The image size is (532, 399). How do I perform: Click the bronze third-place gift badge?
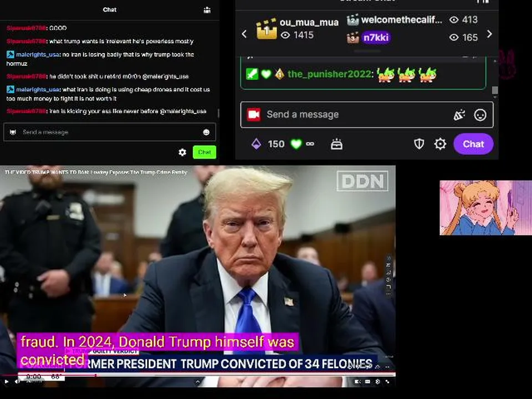click(x=353, y=37)
